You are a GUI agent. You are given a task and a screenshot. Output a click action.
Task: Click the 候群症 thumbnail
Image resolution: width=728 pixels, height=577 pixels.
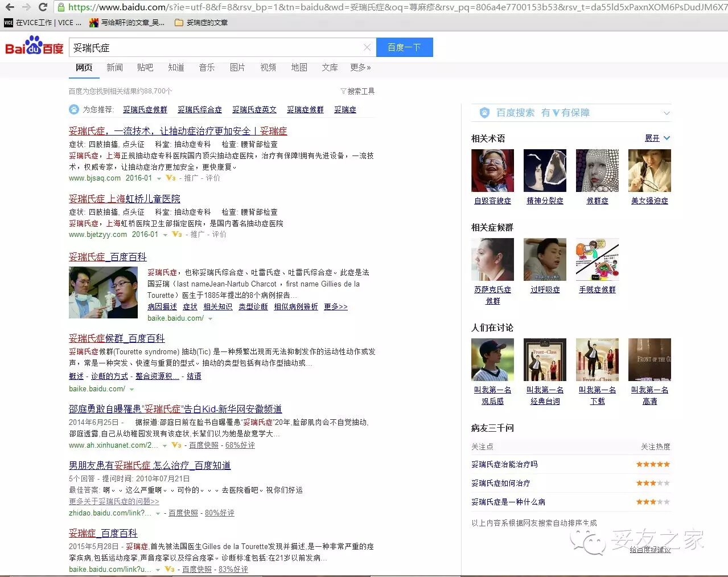click(x=598, y=170)
